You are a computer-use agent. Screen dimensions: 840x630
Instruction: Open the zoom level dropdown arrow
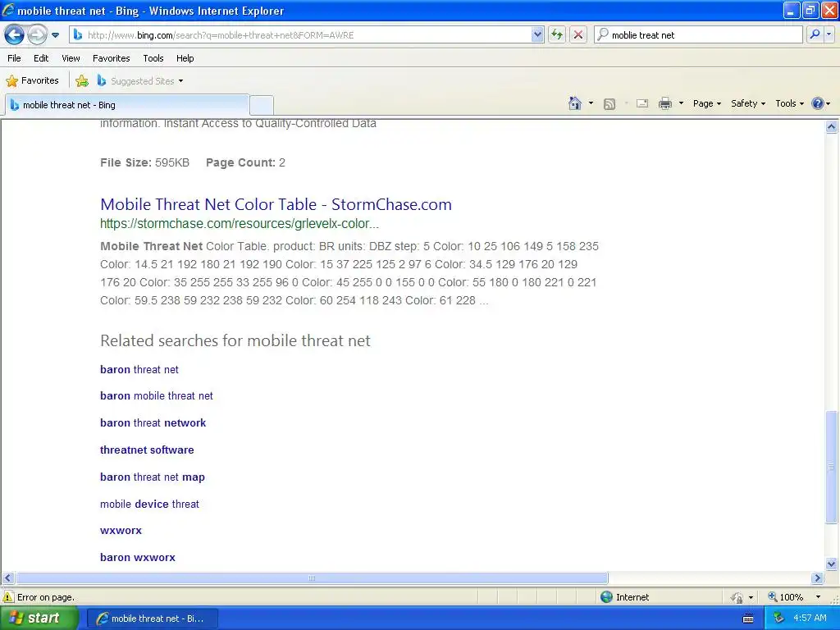pos(818,597)
